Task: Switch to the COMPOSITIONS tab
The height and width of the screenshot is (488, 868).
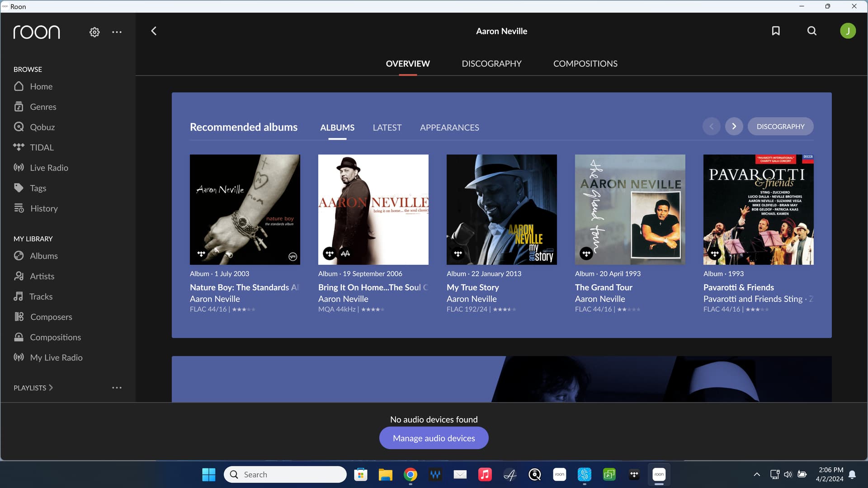Action: coord(585,64)
